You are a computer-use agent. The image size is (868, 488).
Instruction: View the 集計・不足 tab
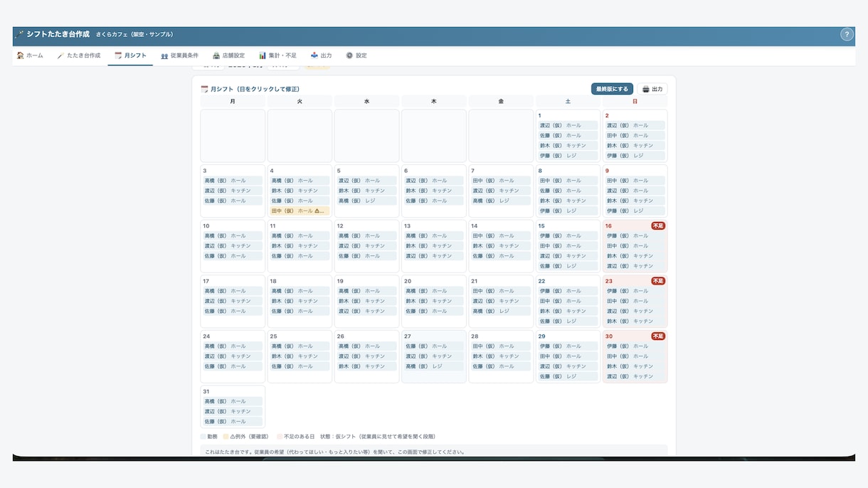pos(277,55)
